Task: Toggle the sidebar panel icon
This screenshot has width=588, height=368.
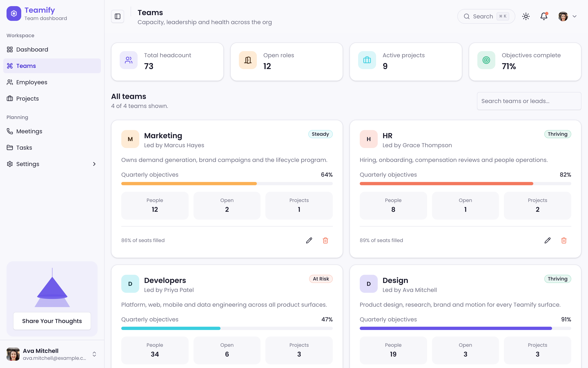Action: click(x=118, y=16)
